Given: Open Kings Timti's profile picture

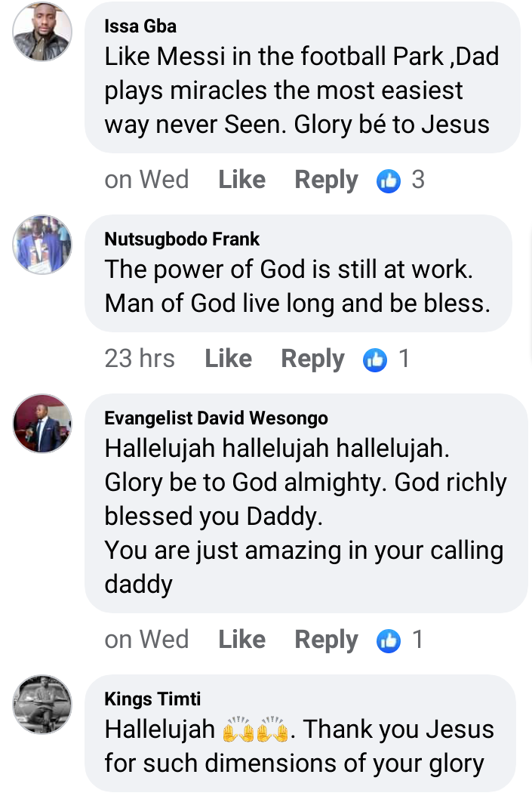Looking at the screenshot, I should click(x=42, y=704).
